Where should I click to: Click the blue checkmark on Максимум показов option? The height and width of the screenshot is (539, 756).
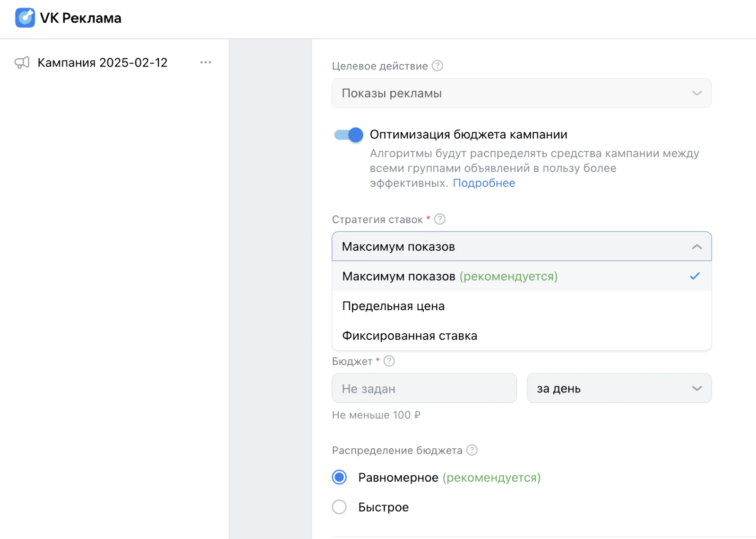695,276
